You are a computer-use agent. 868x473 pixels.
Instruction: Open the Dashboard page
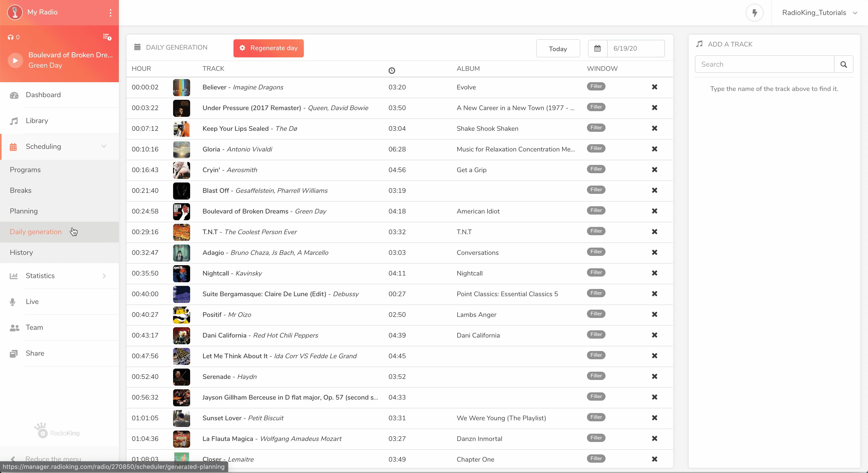[43, 95]
